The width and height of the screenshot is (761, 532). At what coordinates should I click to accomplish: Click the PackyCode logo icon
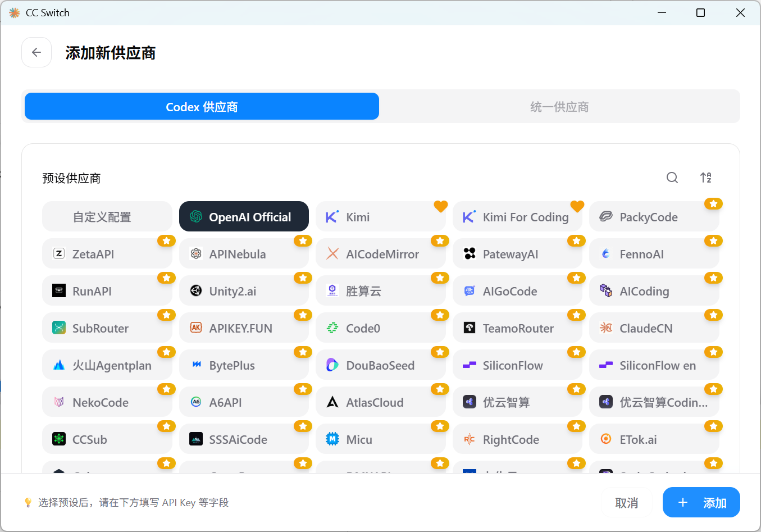pyautogui.click(x=606, y=217)
